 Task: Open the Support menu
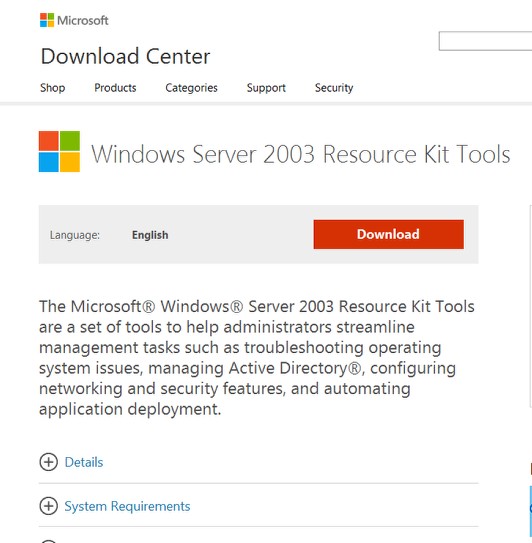[x=266, y=88]
